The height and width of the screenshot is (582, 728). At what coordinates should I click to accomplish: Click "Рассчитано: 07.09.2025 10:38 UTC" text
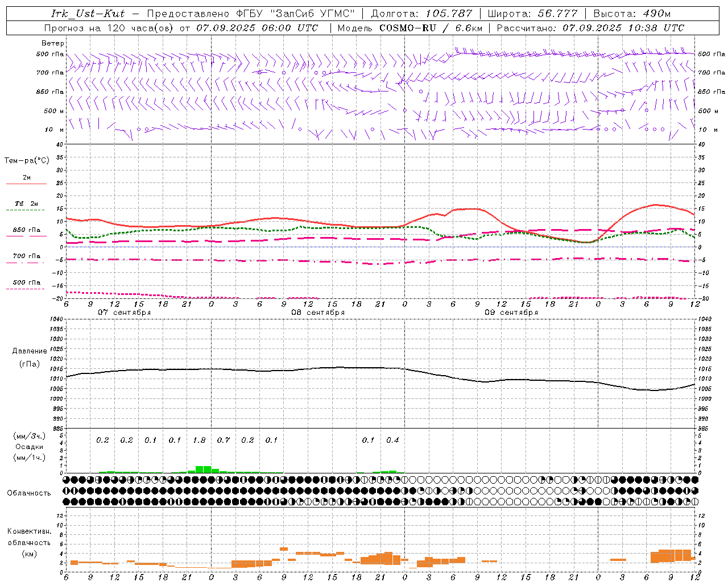tap(590, 28)
